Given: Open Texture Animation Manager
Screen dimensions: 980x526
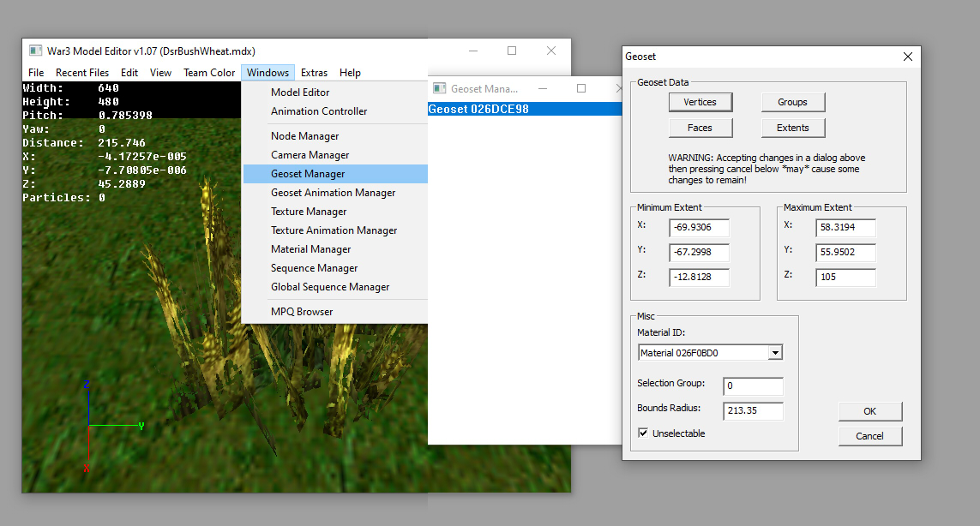Looking at the screenshot, I should pos(335,230).
